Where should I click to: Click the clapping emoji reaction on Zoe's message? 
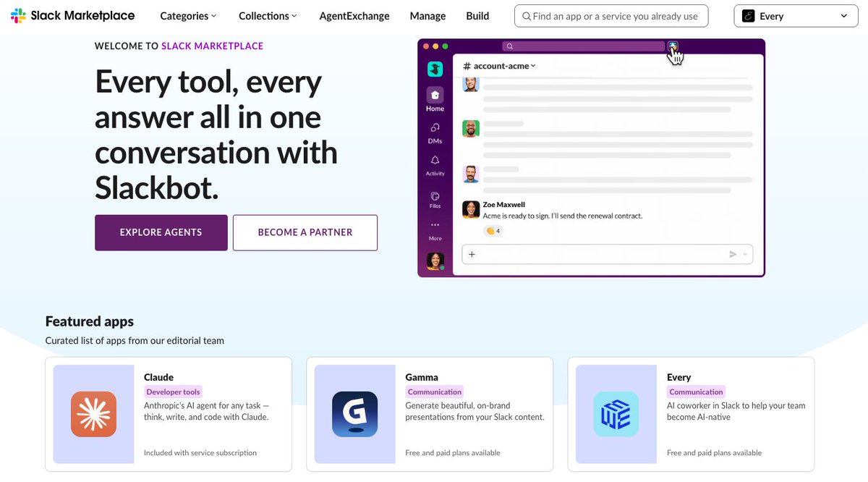[x=493, y=231]
